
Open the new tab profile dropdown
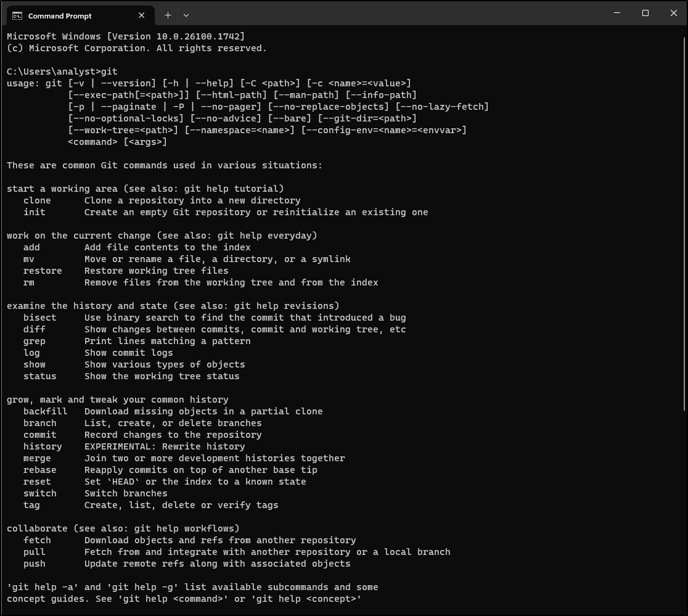click(x=186, y=15)
